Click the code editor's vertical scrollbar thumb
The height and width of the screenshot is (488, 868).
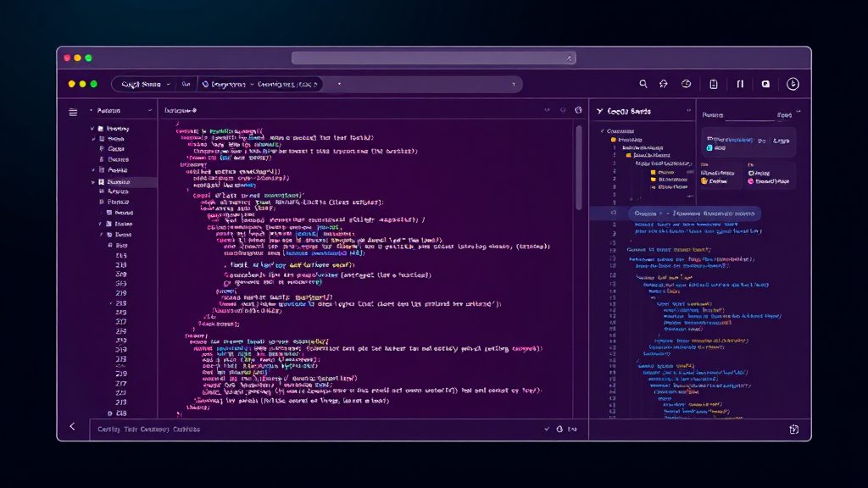click(x=579, y=168)
